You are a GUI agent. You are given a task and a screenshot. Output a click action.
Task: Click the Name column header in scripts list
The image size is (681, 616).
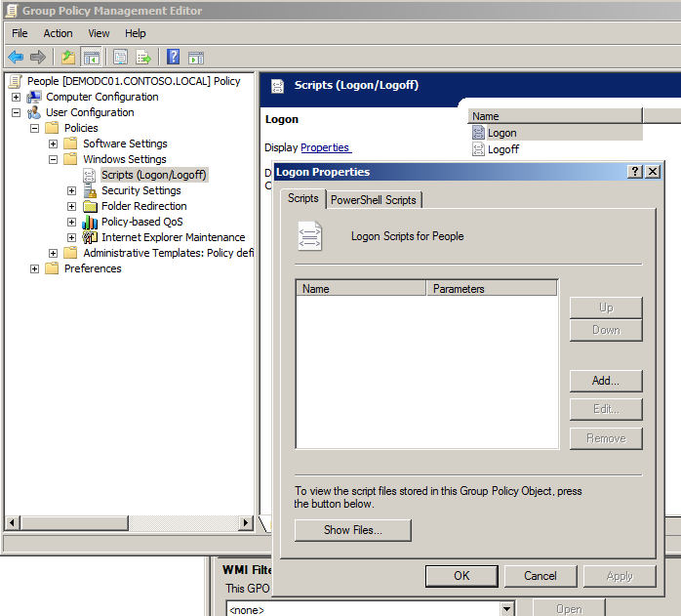point(361,289)
